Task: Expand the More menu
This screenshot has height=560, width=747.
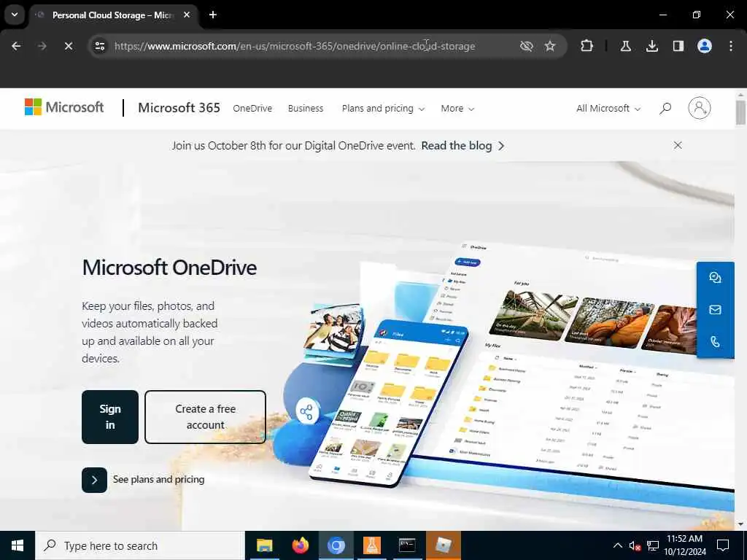Action: [457, 108]
